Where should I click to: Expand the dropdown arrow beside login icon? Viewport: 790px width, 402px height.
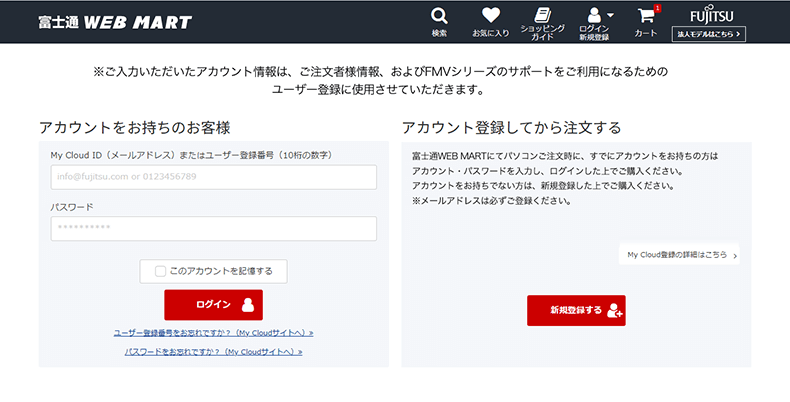click(x=610, y=15)
